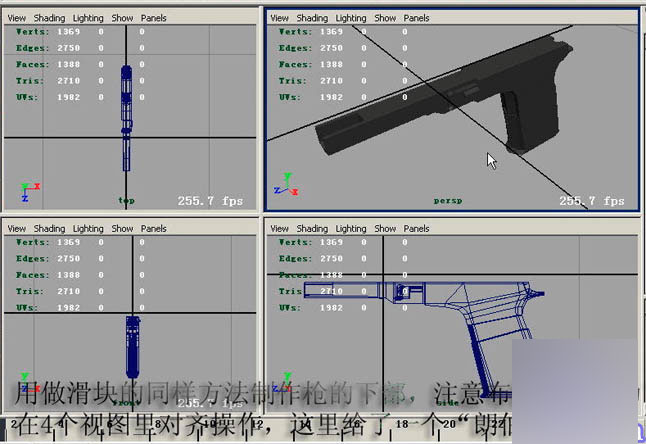Select the wireframe gun in front view
This screenshot has height=444, width=646.
click(x=133, y=347)
